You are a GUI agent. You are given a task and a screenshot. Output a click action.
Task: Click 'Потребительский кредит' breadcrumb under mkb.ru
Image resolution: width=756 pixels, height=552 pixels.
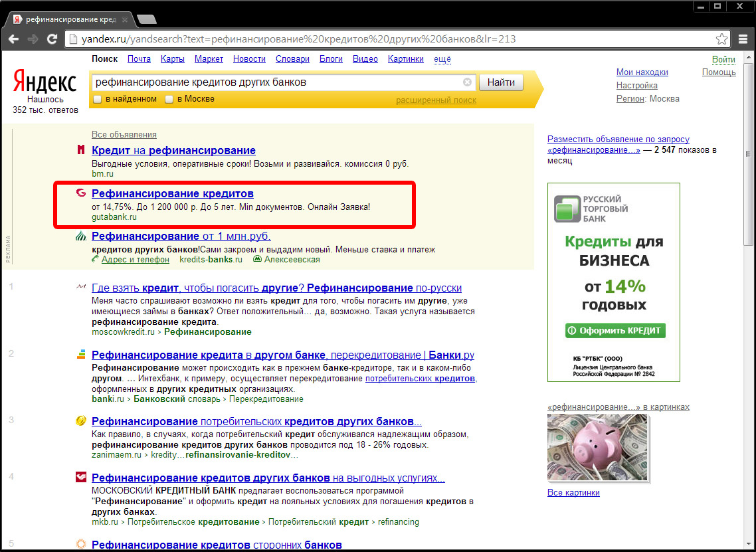coord(318,521)
